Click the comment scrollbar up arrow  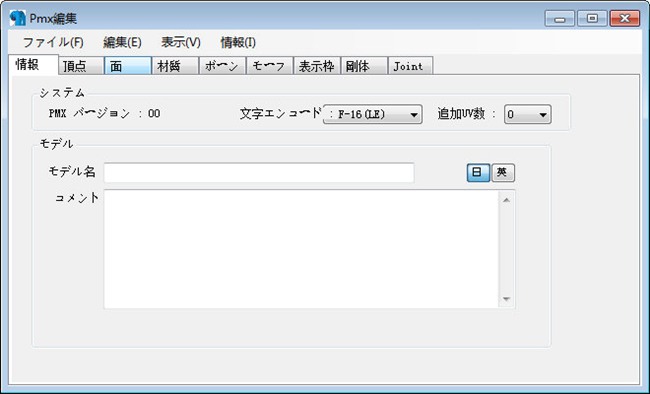(x=506, y=200)
